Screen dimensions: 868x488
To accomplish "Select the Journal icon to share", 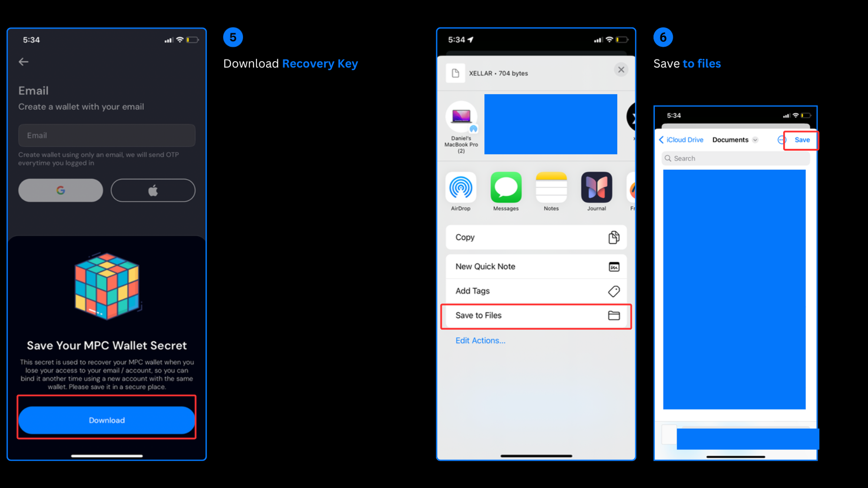I will (596, 188).
